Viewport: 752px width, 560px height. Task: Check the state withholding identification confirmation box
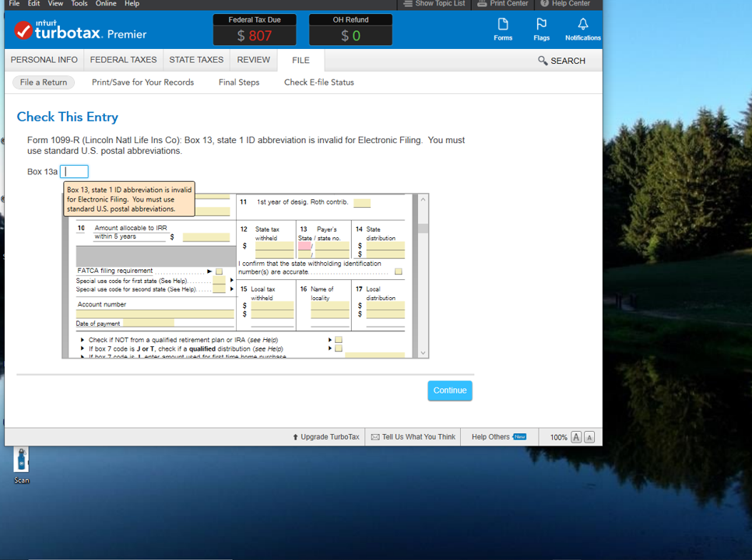398,271
